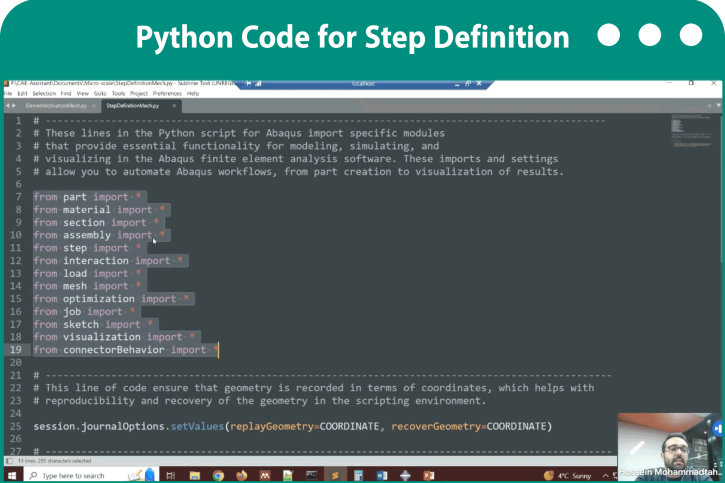Click the word 'optimization' on line 15
Viewport: 725px width, 483px height.
coord(98,299)
